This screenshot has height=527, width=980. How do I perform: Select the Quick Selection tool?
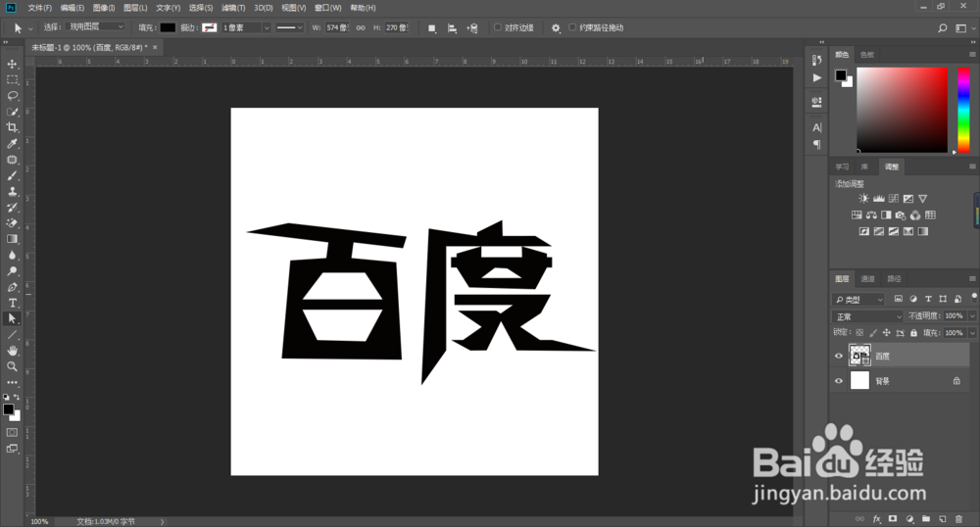[x=12, y=112]
